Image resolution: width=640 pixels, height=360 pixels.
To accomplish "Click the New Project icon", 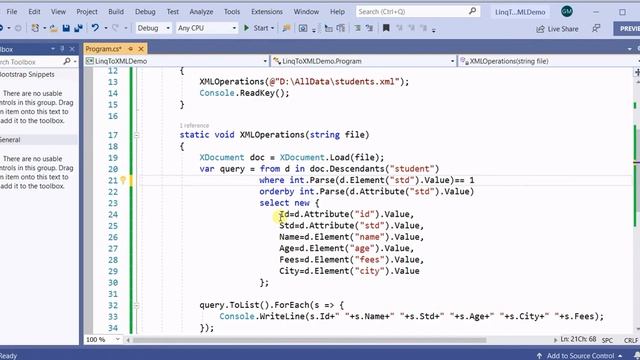I will [36, 28].
